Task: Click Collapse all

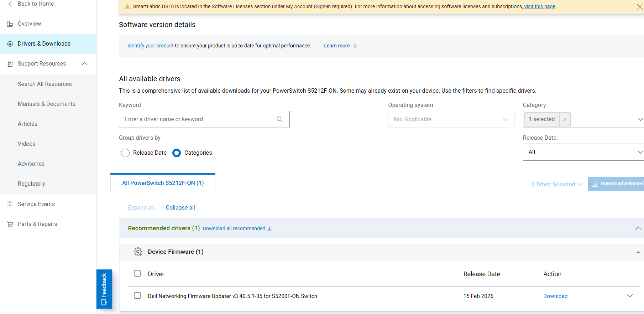Action: (180, 208)
